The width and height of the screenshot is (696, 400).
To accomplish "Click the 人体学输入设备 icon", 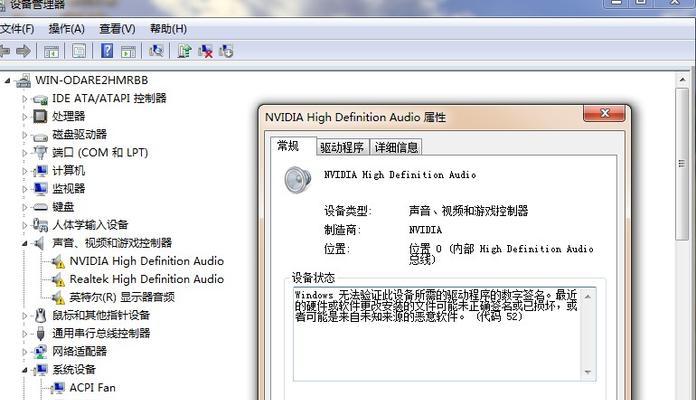I will click(x=40, y=225).
